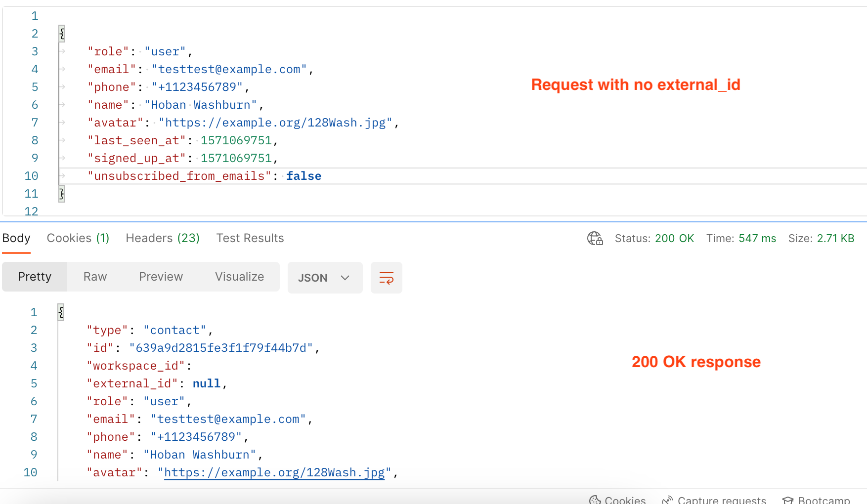The image size is (867, 504).
Task: Click the request email value testtest@example.com
Action: click(x=229, y=69)
